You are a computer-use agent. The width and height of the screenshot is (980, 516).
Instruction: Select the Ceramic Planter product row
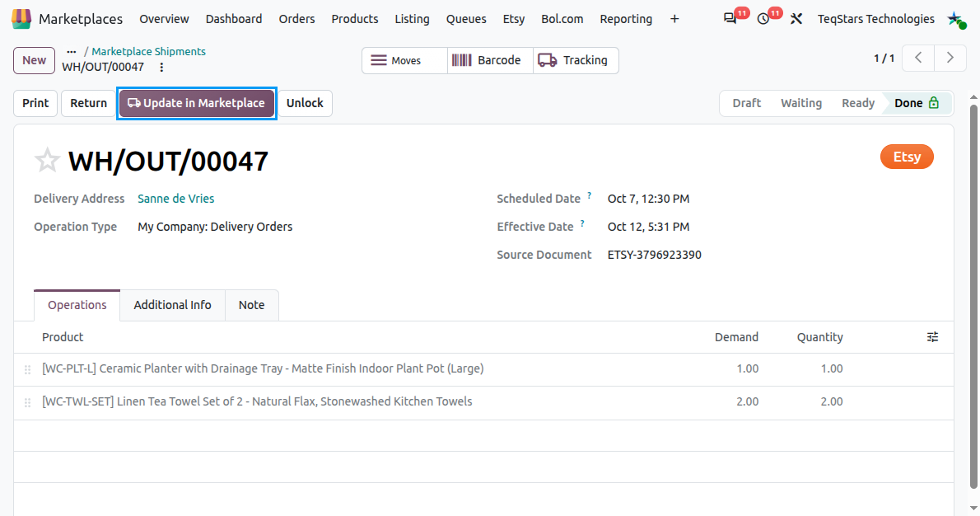tap(483, 369)
